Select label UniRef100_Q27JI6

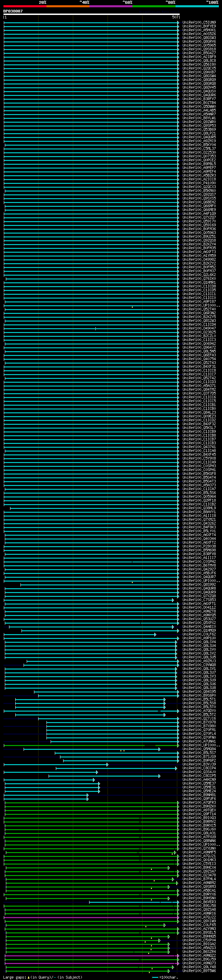pos(199,719)
